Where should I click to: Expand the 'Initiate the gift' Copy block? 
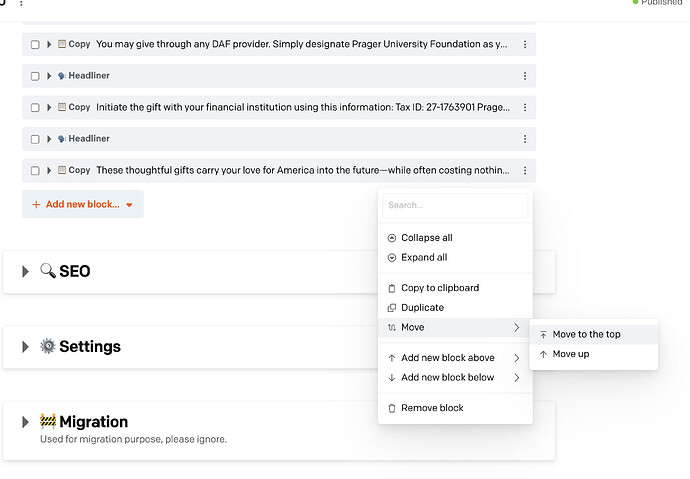click(x=49, y=107)
